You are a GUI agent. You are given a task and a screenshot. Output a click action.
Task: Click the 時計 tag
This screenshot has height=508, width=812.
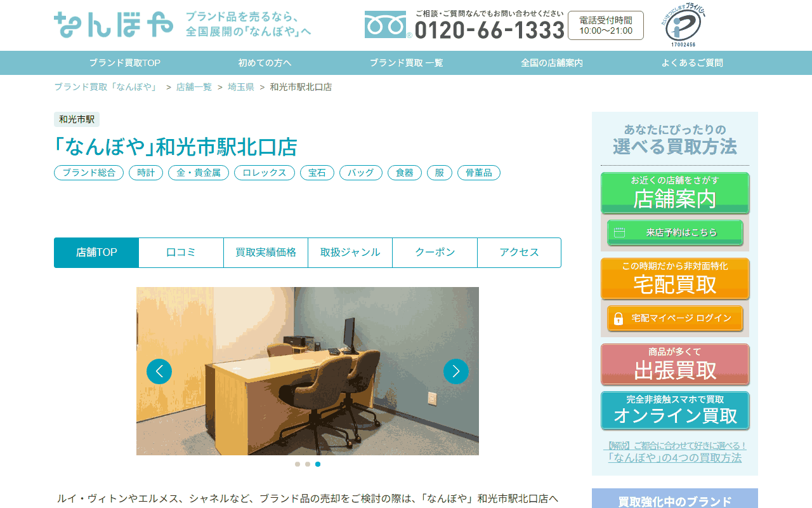146,173
